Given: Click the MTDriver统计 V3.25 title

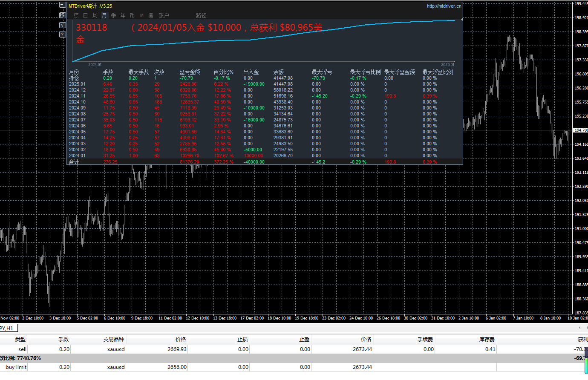Looking at the screenshot, I should (90, 6).
